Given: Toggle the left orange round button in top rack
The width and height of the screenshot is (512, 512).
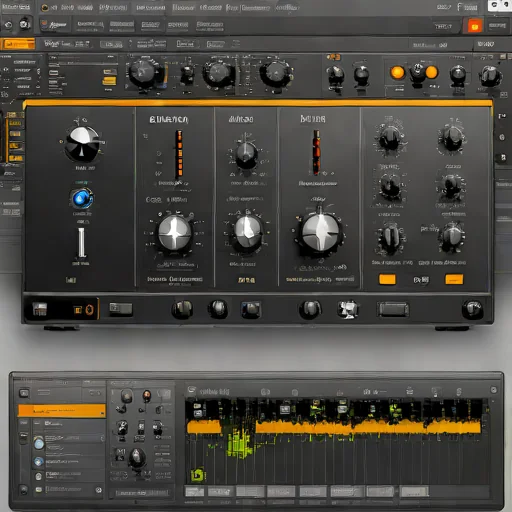Looking at the screenshot, I should (x=397, y=72).
